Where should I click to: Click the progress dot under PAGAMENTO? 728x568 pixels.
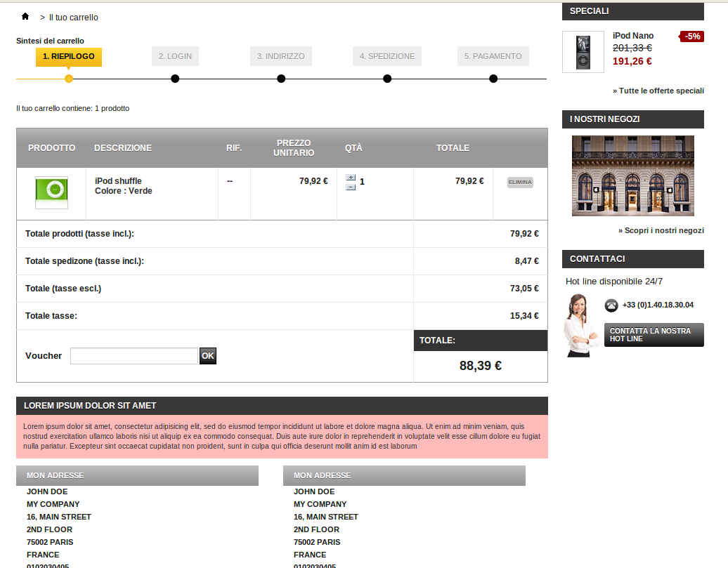(493, 79)
